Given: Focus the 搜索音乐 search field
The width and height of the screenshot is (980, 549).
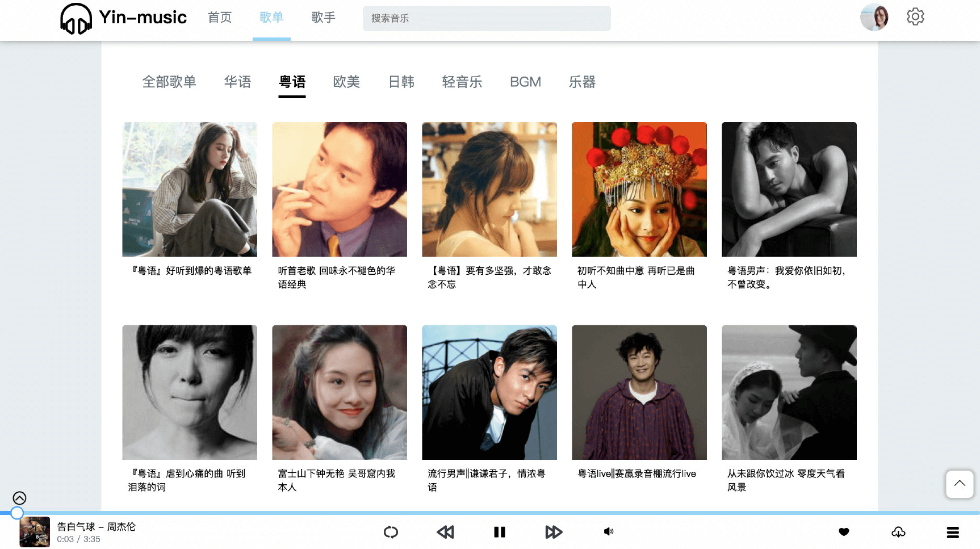Looking at the screenshot, I should point(487,19).
